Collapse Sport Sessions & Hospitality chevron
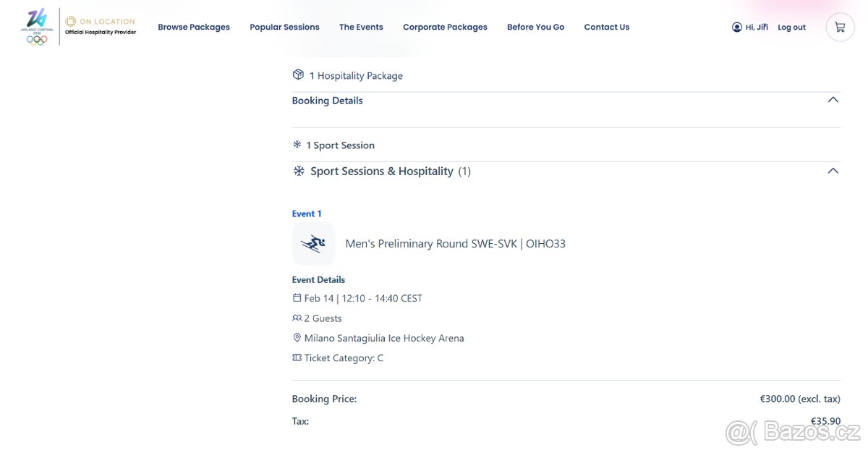This screenshot has height=453, width=868. point(833,172)
